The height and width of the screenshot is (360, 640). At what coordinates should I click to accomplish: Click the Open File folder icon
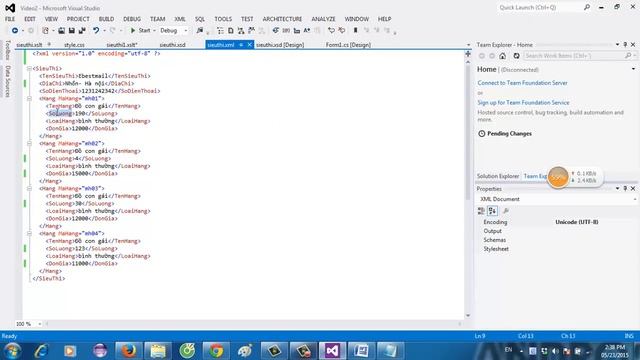(61, 31)
